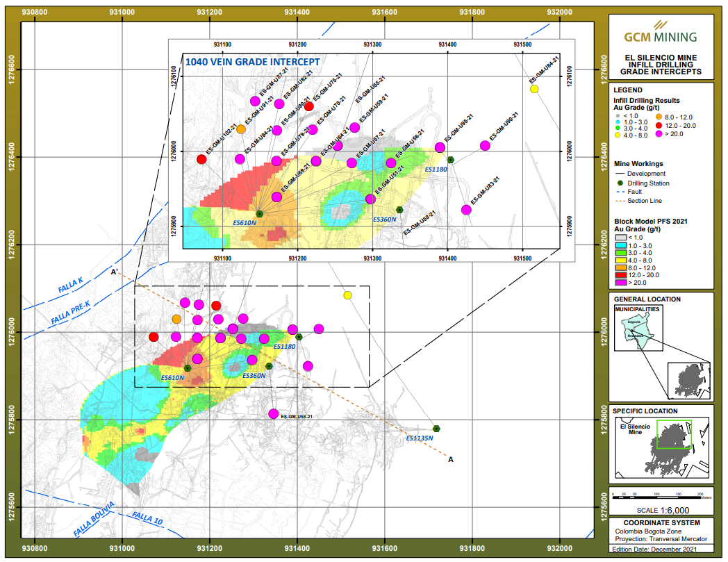Click the ES-GM-U58-21 intercept on main map

[274, 414]
